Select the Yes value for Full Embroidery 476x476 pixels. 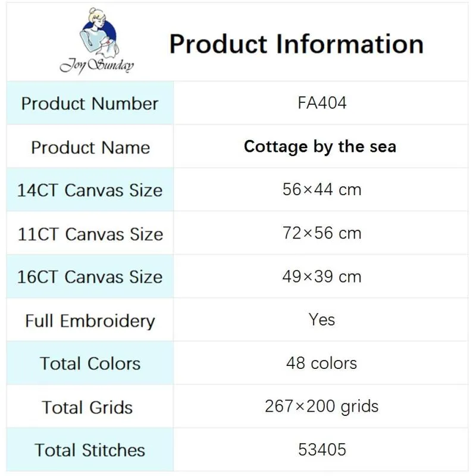coord(322,320)
